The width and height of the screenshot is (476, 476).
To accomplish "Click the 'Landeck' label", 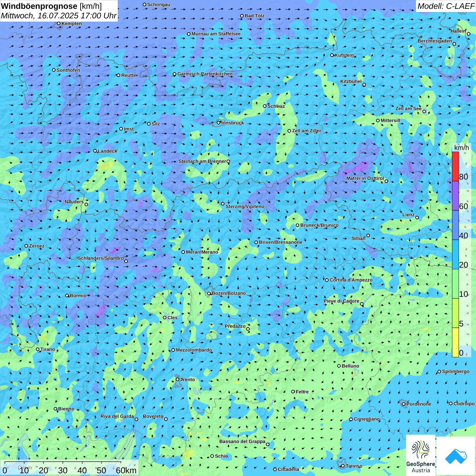I will pyautogui.click(x=107, y=151).
